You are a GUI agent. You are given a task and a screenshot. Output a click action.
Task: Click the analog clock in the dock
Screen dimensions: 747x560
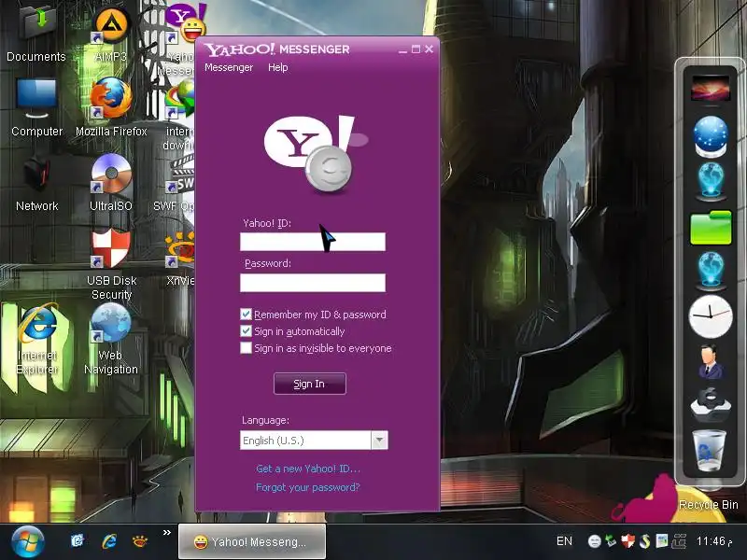tap(711, 316)
